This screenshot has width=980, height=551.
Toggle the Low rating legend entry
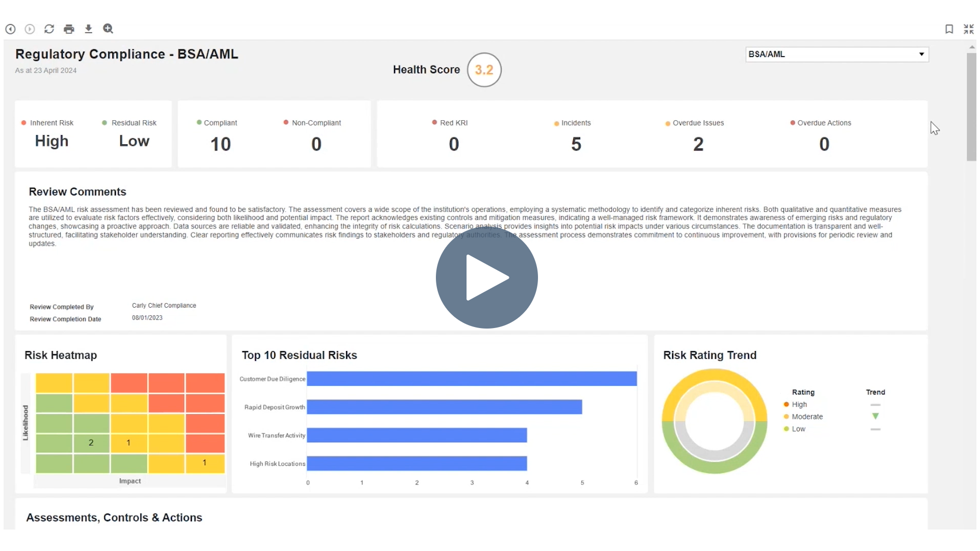(796, 429)
